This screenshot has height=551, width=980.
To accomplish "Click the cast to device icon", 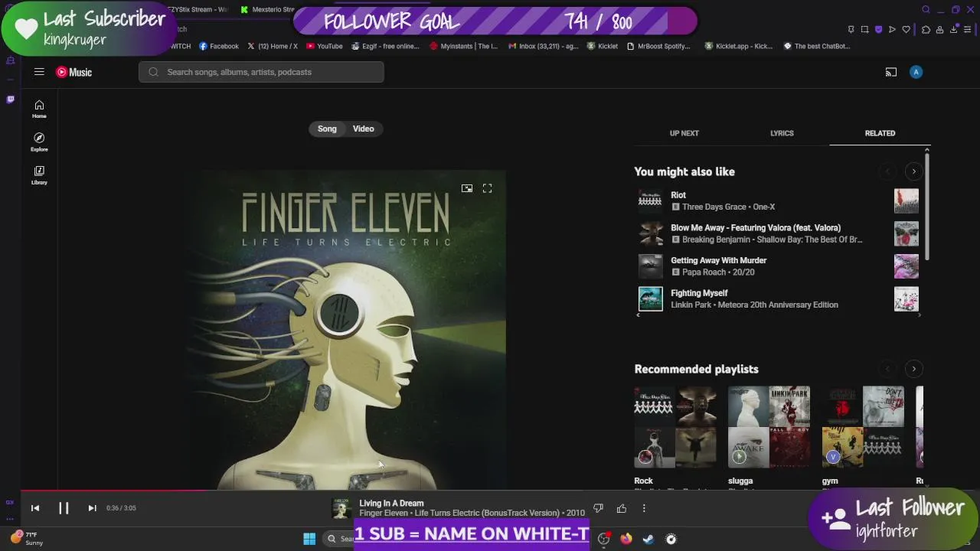I will click(891, 72).
